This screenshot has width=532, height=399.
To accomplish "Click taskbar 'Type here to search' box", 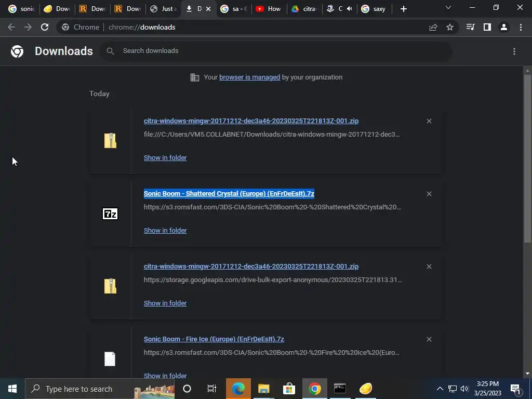I will 100,389.
